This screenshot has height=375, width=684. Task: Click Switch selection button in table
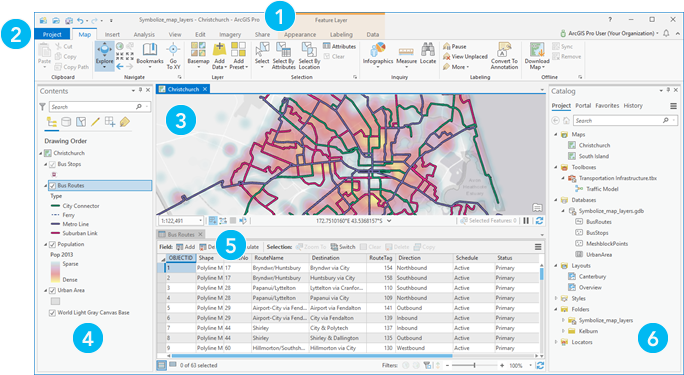coord(343,247)
